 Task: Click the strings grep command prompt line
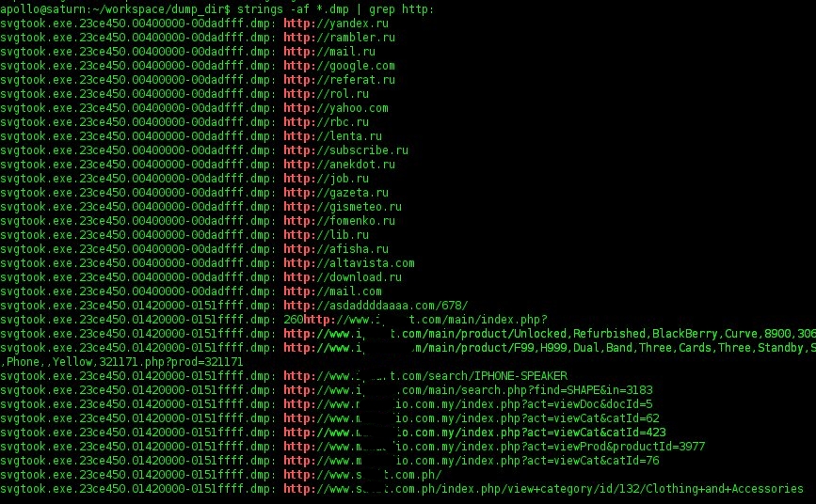pos(217,8)
